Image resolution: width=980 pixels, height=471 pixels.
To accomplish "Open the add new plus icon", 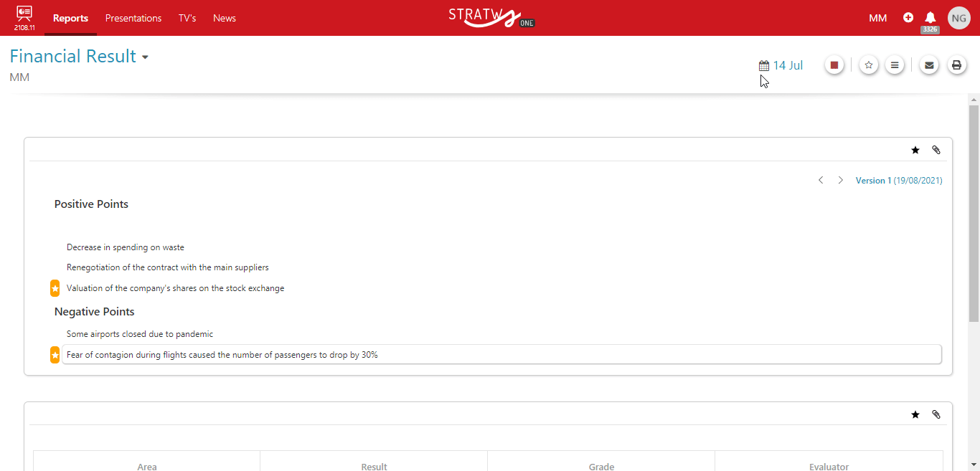I will [x=908, y=18].
